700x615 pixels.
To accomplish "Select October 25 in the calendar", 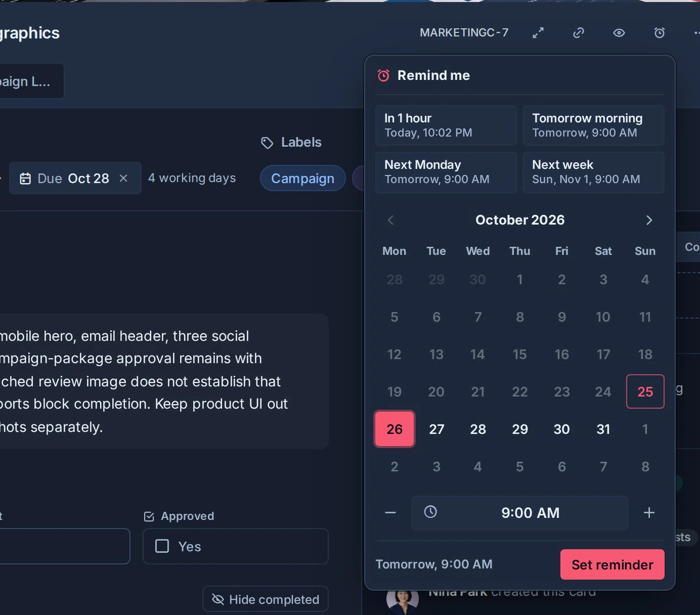I will click(645, 391).
